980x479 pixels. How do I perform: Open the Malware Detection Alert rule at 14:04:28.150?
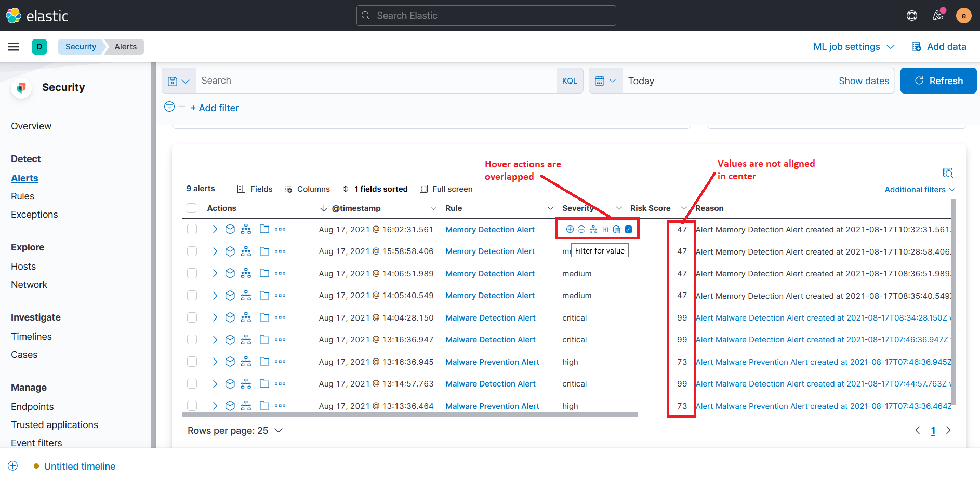tap(491, 317)
